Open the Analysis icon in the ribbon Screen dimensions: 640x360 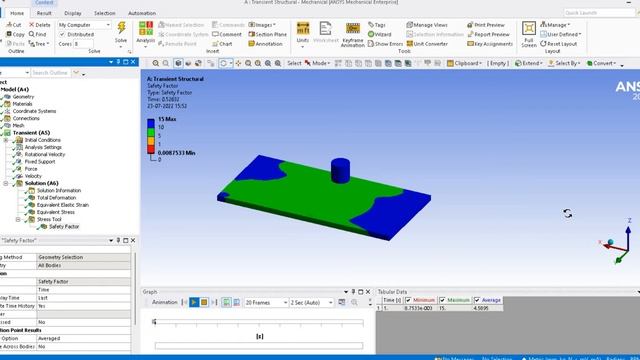(x=145, y=28)
